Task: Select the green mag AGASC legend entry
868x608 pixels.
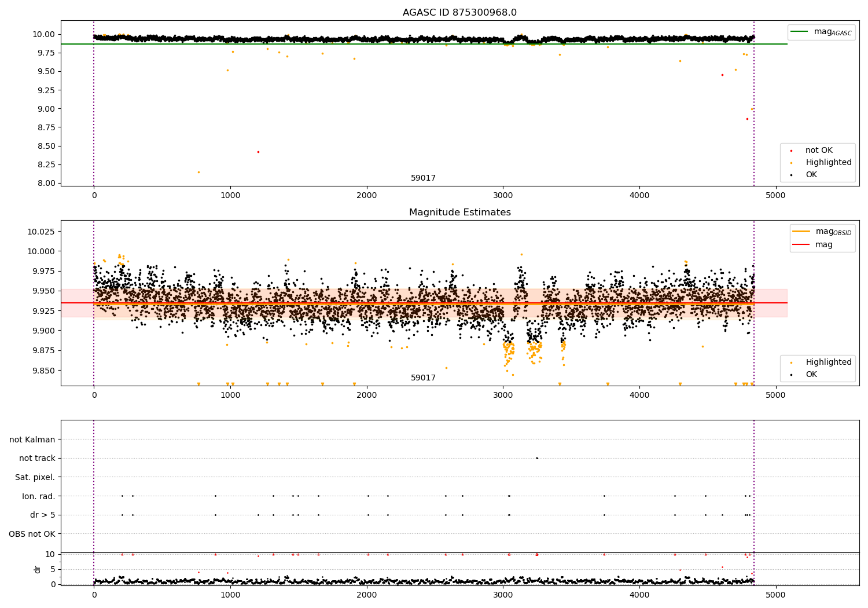Action: pos(821,32)
